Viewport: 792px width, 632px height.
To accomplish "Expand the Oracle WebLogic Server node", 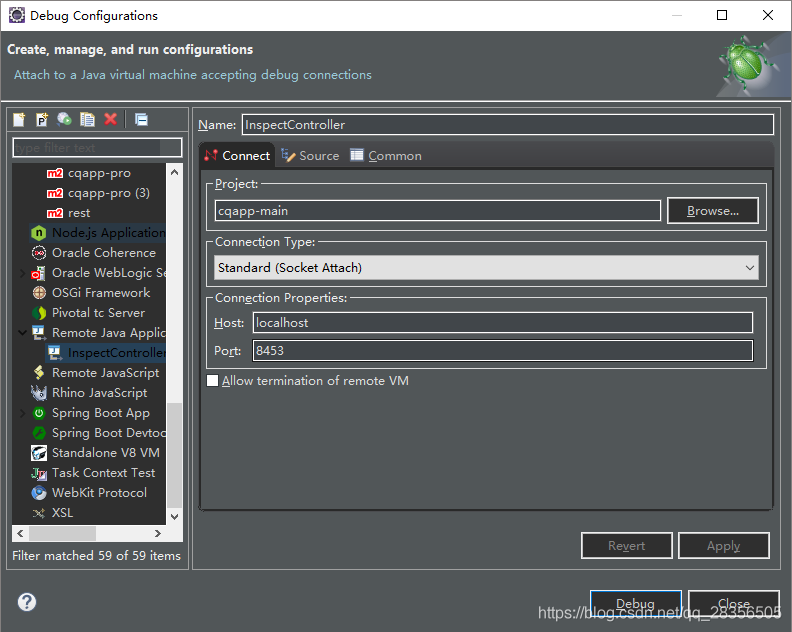I will coord(22,273).
